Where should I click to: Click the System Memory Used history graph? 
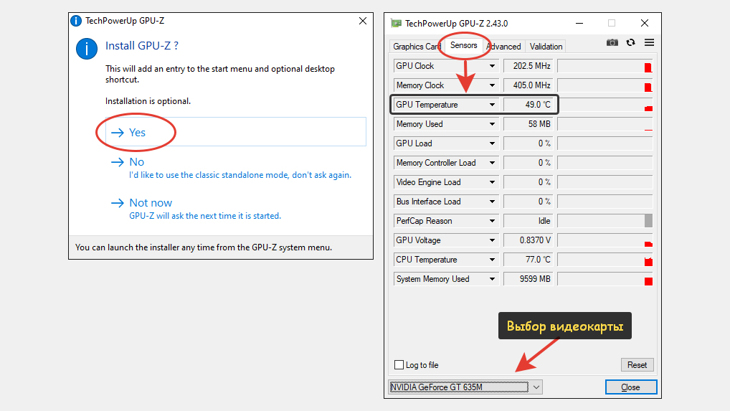[605, 279]
